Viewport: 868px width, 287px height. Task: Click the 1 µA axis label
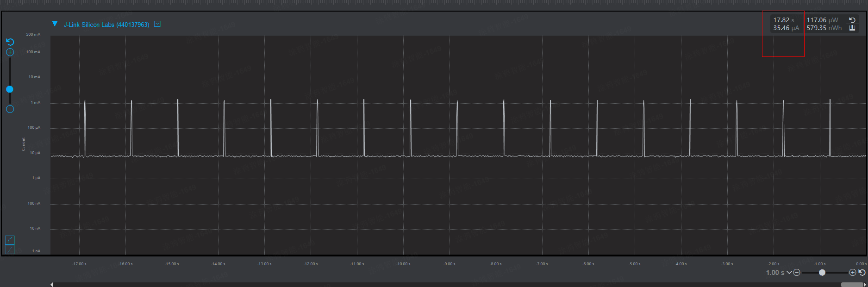click(36, 178)
